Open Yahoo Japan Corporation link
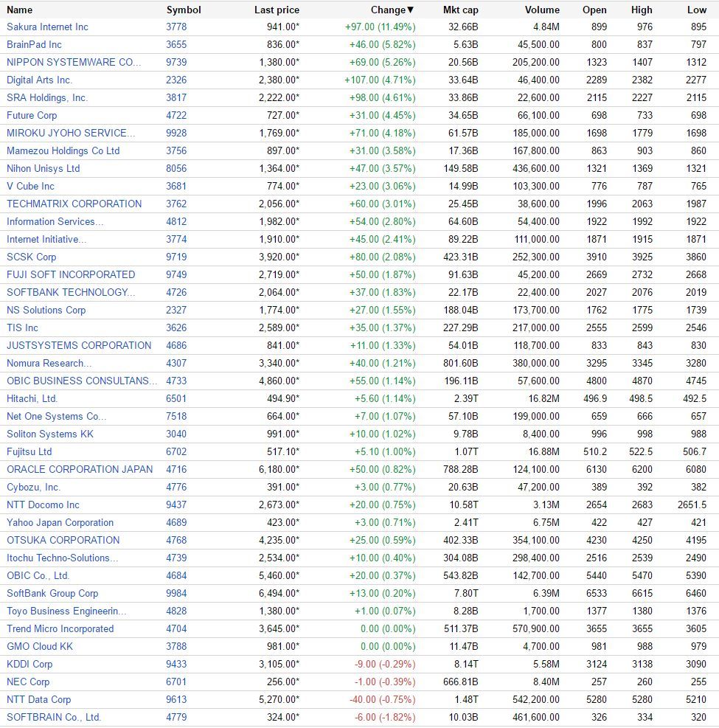The height and width of the screenshot is (728, 719). (x=60, y=522)
